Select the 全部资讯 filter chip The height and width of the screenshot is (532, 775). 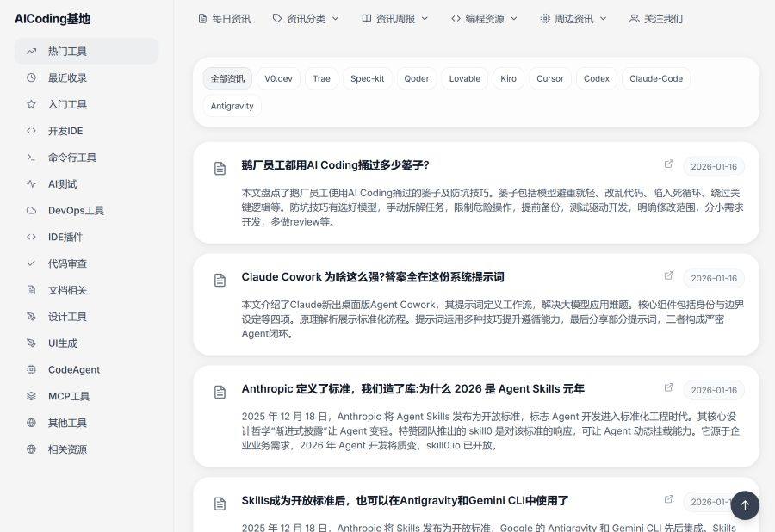pyautogui.click(x=227, y=78)
